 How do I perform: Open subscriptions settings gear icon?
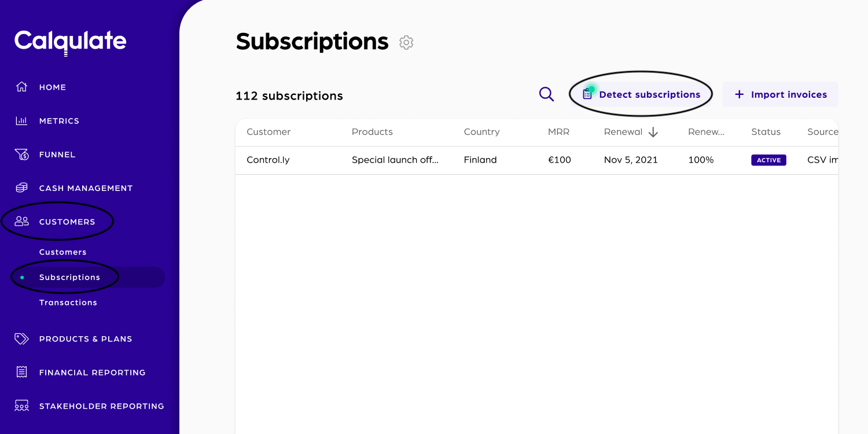tap(406, 42)
